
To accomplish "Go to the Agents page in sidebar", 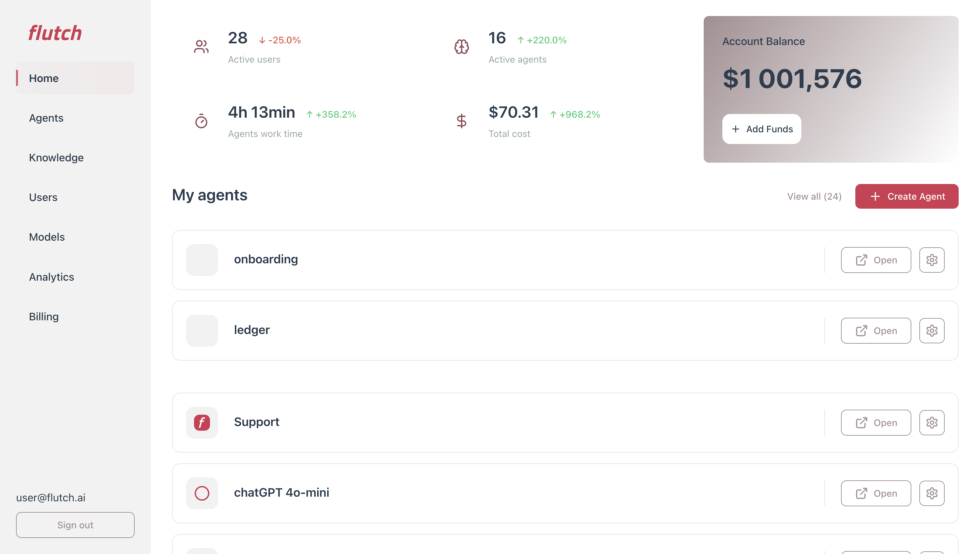I will pos(46,118).
